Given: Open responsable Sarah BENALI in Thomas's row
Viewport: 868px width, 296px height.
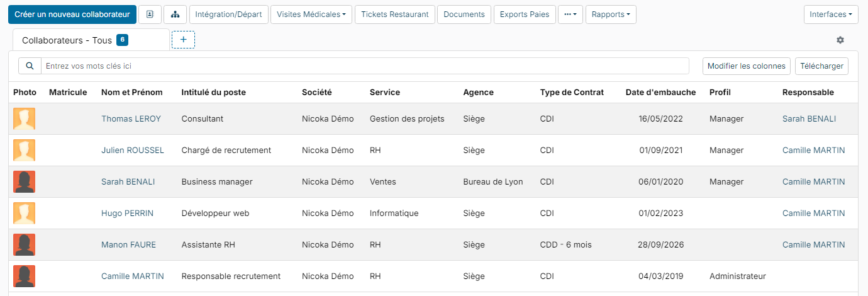Looking at the screenshot, I should point(809,118).
